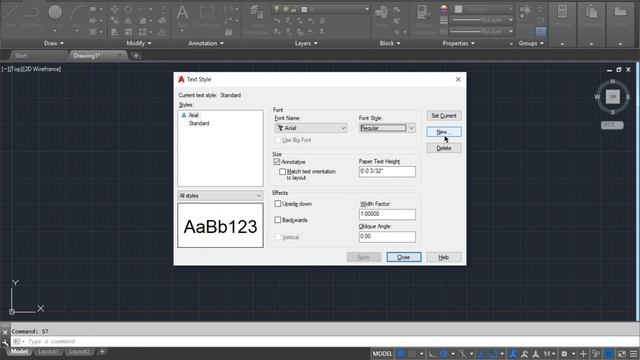
Task: Expand the Properties panel
Action: pyautogui.click(x=458, y=43)
